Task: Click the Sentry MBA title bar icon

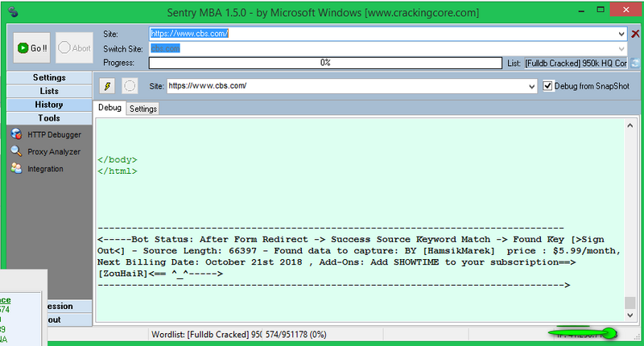Action: [13, 11]
